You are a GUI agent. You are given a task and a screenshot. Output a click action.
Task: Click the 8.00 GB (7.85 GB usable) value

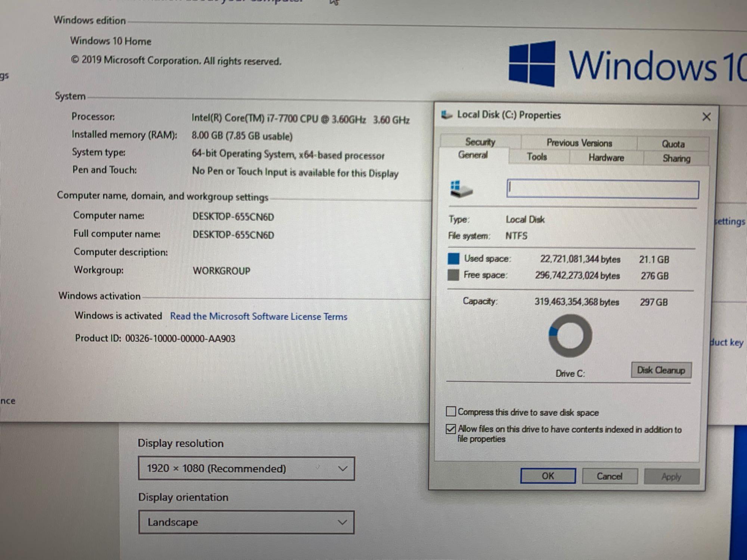click(x=242, y=136)
